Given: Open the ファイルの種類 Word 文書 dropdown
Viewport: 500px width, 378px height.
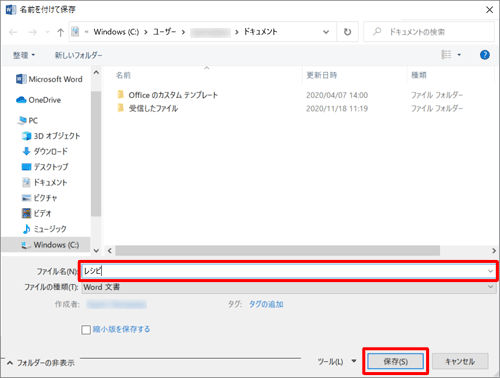Looking at the screenshot, I should [x=288, y=287].
